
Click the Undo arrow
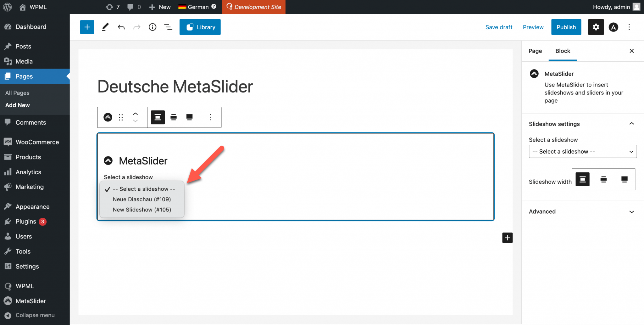[121, 27]
